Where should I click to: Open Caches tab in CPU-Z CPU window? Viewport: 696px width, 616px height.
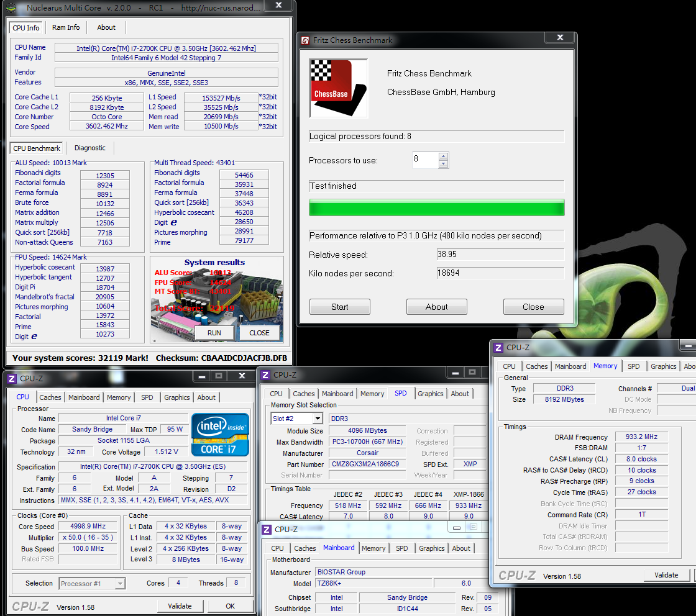coord(50,397)
